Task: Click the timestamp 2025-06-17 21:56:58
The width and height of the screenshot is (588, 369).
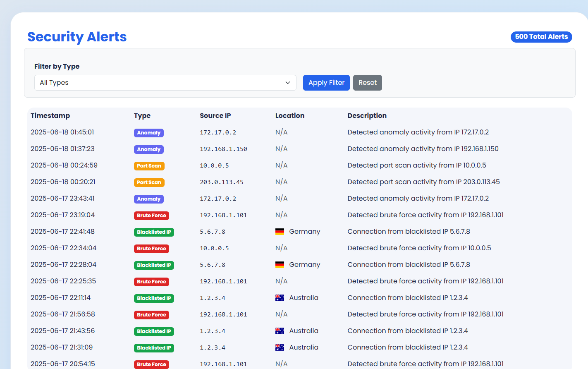Action: [x=63, y=314]
